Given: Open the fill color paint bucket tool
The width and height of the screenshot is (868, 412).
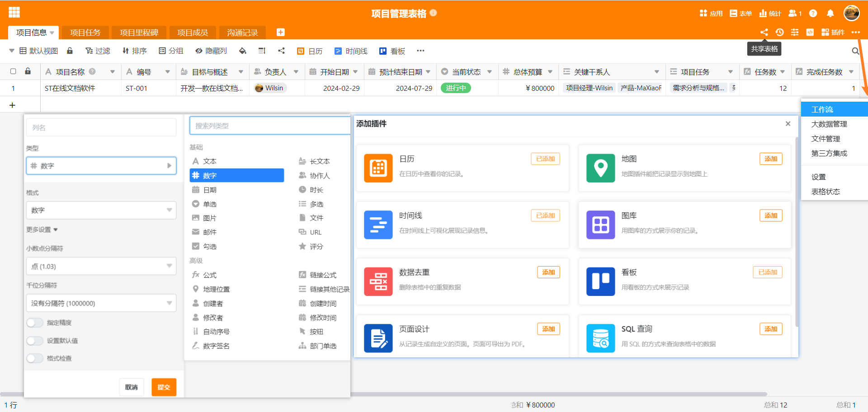Looking at the screenshot, I should click(x=242, y=51).
